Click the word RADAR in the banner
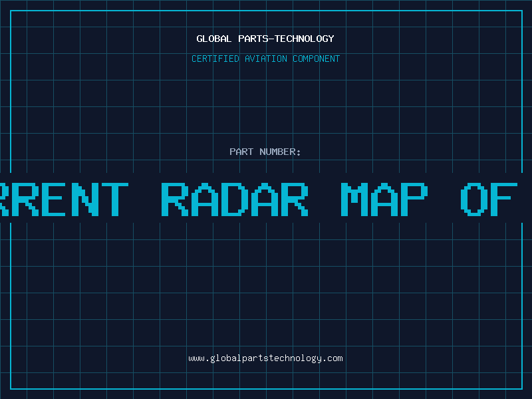The height and width of the screenshot is (399, 532). (x=236, y=198)
